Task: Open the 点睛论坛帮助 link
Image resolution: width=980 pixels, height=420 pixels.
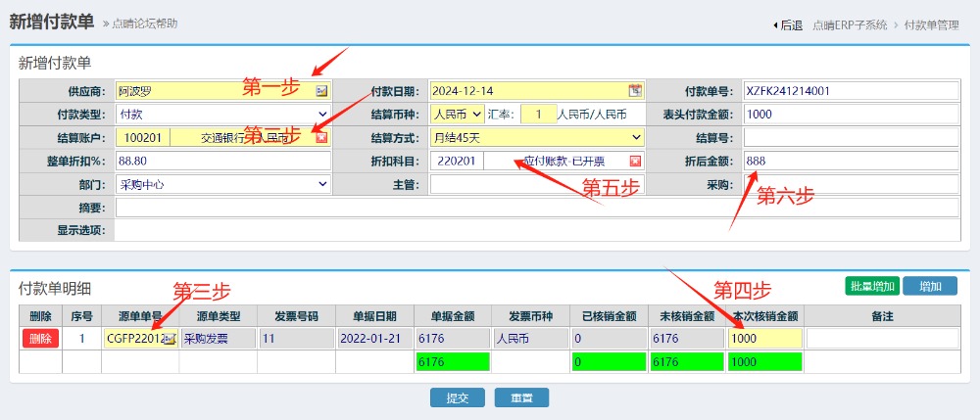Action: tap(144, 23)
